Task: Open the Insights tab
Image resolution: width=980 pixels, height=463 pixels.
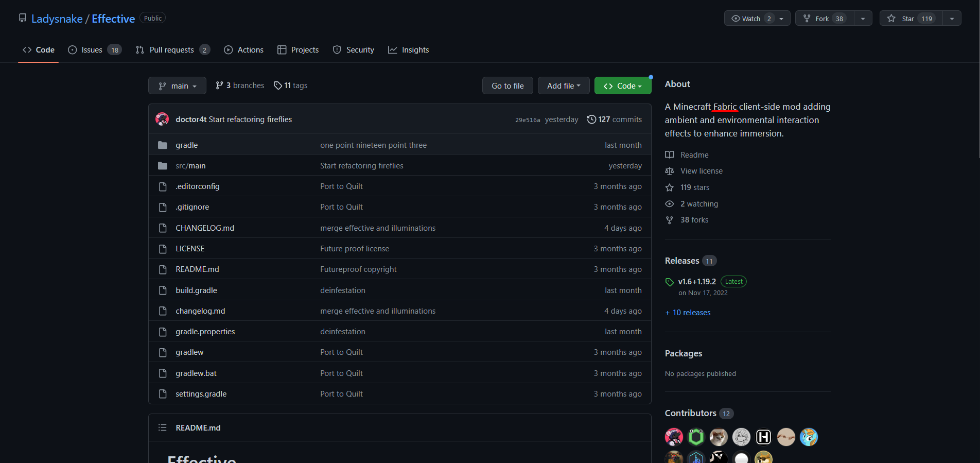Action: point(409,50)
